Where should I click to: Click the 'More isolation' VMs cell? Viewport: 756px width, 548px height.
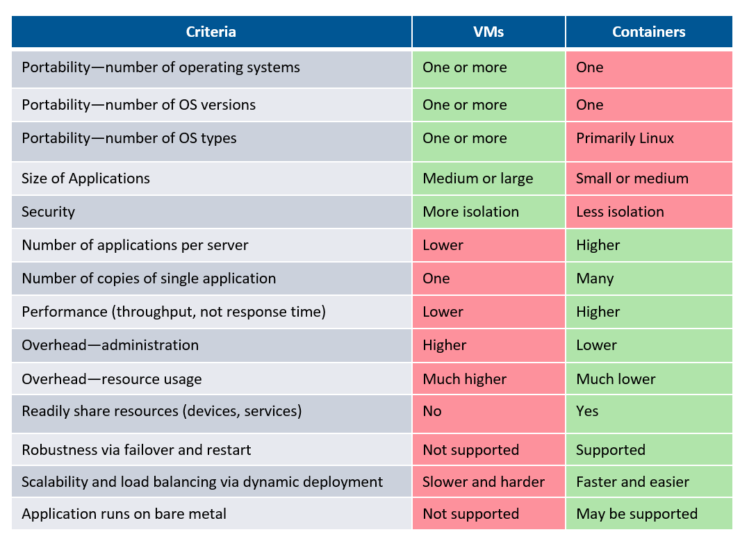470,212
